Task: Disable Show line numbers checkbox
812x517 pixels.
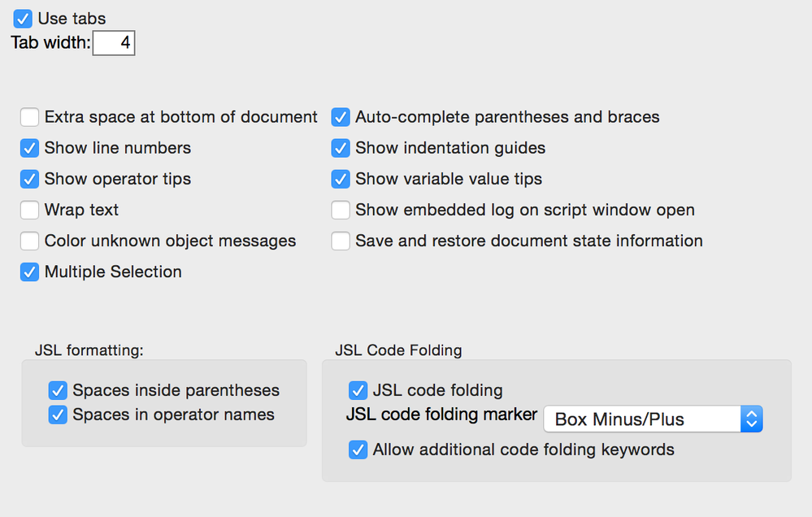Action: click(29, 148)
